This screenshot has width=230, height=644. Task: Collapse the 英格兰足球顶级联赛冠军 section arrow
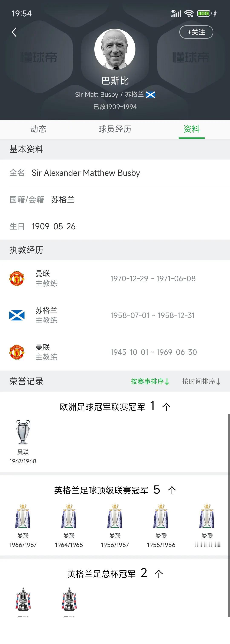click(x=172, y=490)
